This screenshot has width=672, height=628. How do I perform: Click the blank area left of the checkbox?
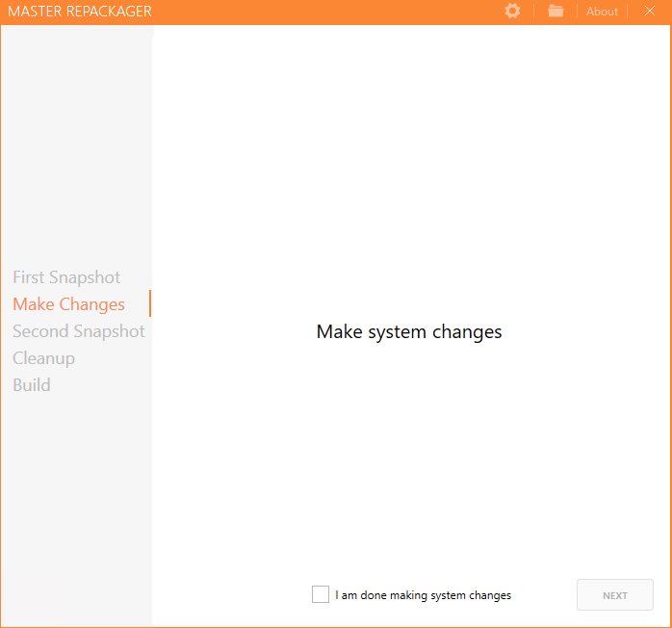pyautogui.click(x=231, y=595)
